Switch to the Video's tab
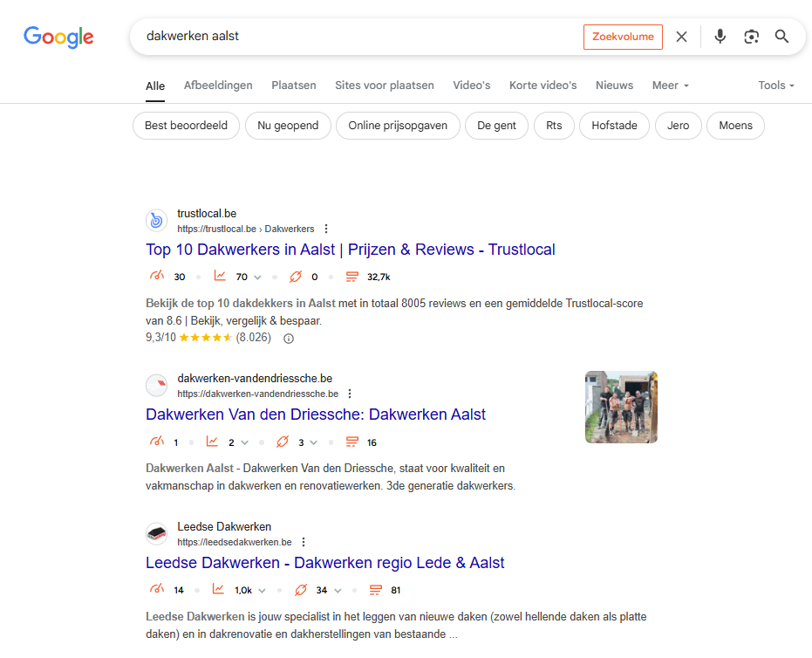Viewport: 812px width, 658px height. [471, 86]
